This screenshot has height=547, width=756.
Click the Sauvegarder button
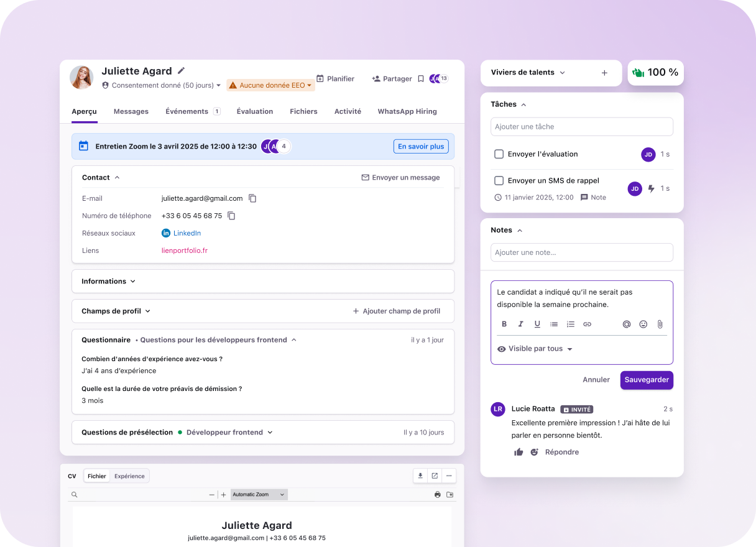646,380
